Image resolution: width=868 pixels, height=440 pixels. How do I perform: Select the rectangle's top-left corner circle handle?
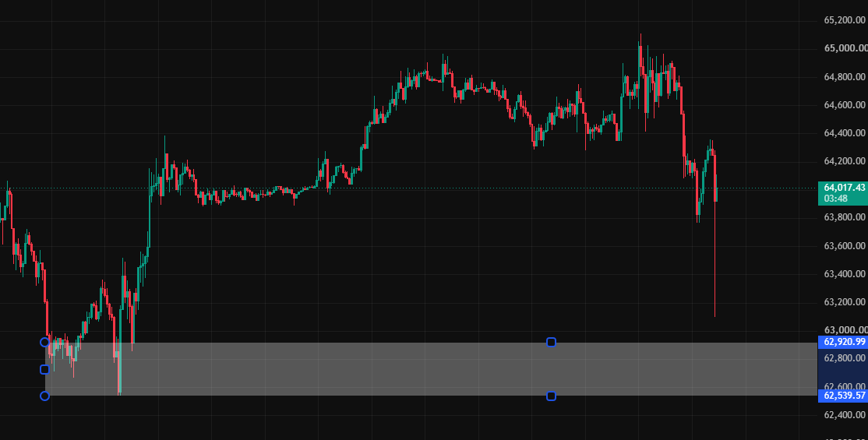[45, 342]
